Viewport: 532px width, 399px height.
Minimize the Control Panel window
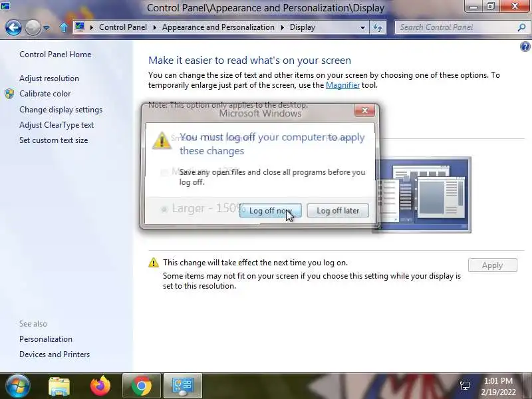pos(474,7)
